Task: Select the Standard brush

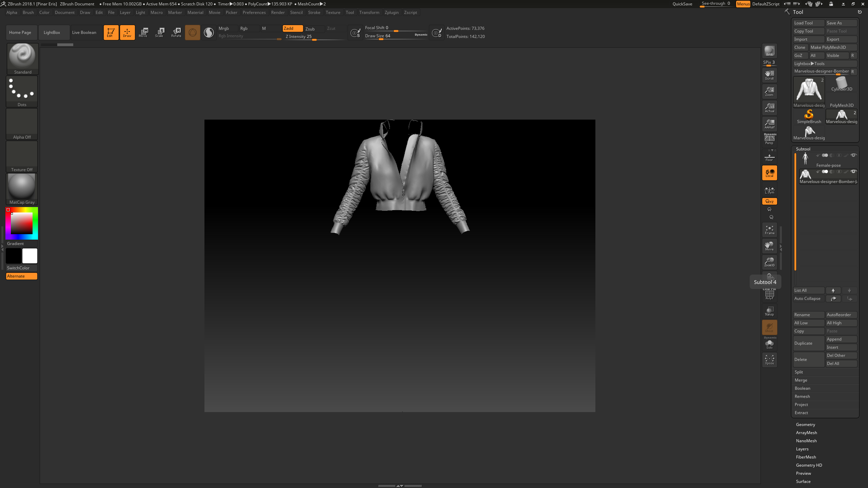Action: [x=22, y=56]
